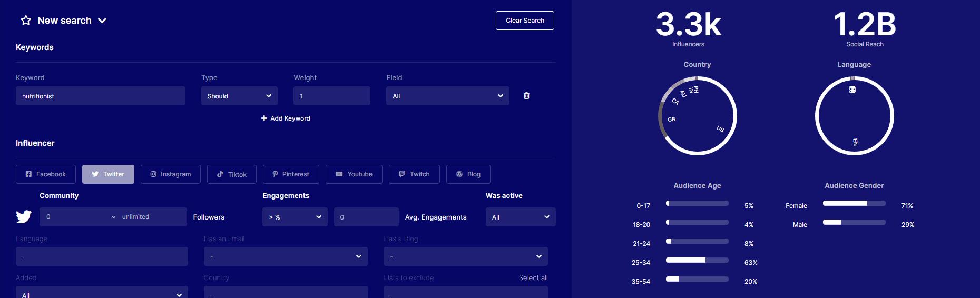The width and height of the screenshot is (980, 298).
Task: Click the nutritionist keyword input field
Action: 100,96
